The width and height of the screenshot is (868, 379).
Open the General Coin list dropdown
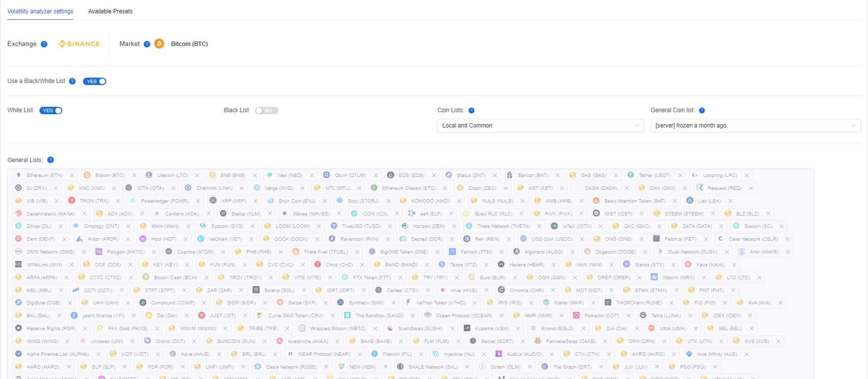pos(756,126)
